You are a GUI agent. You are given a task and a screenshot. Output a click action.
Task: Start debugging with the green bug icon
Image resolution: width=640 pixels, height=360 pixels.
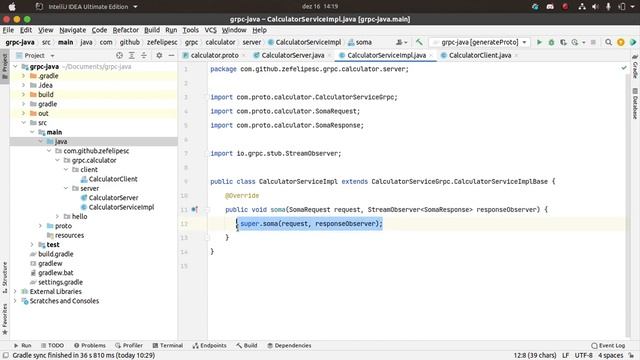[551, 42]
